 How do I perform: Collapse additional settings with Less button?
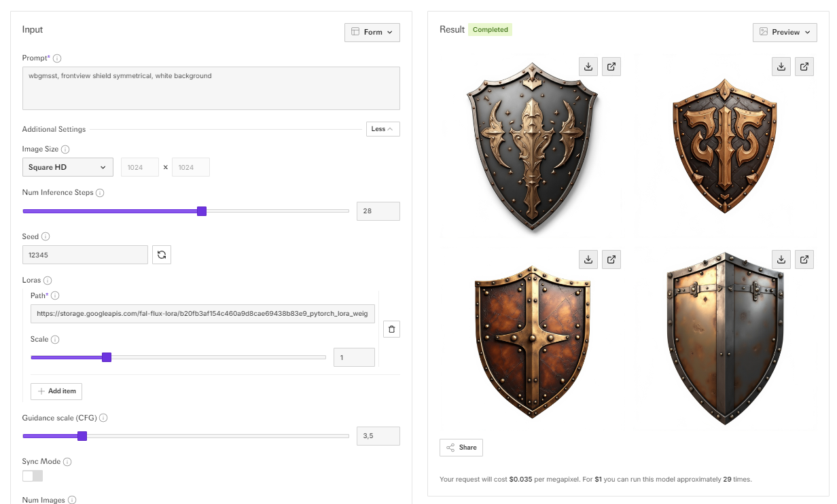(382, 129)
